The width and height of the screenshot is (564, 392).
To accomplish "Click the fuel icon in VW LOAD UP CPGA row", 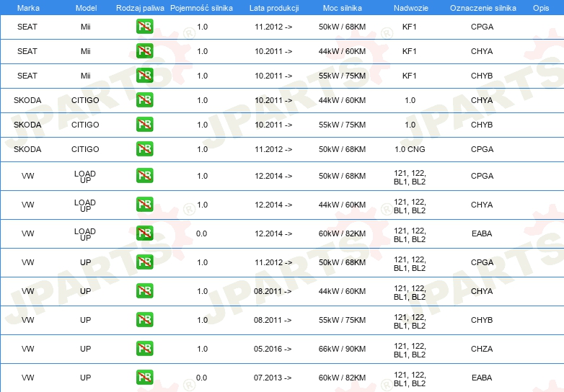I will pos(144,176).
